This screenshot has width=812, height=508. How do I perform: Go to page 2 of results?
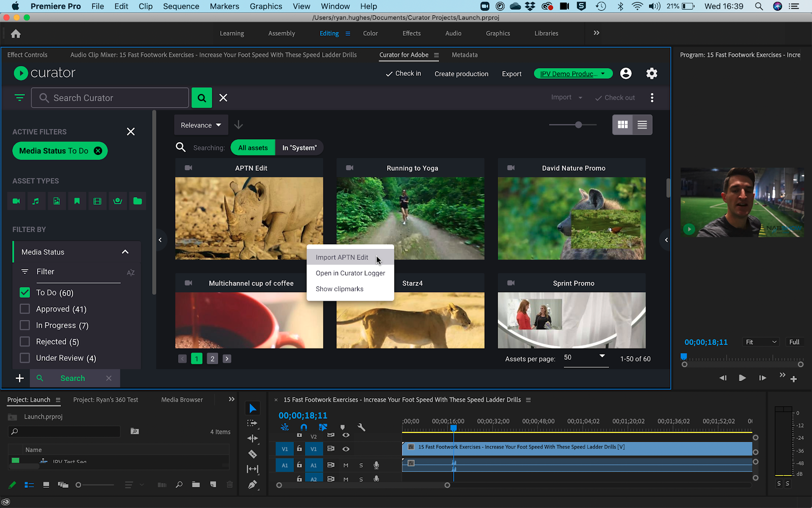[213, 359]
